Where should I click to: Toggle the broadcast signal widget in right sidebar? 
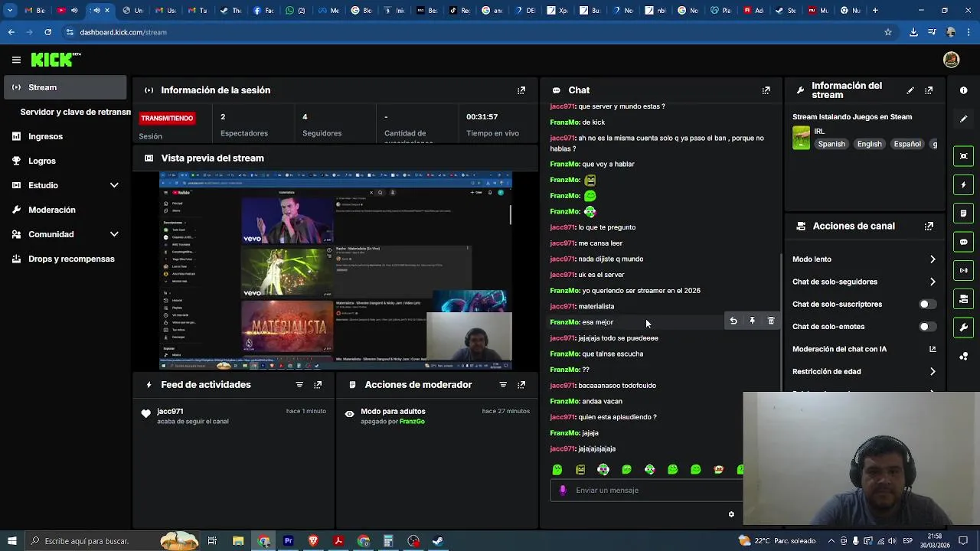[964, 270]
